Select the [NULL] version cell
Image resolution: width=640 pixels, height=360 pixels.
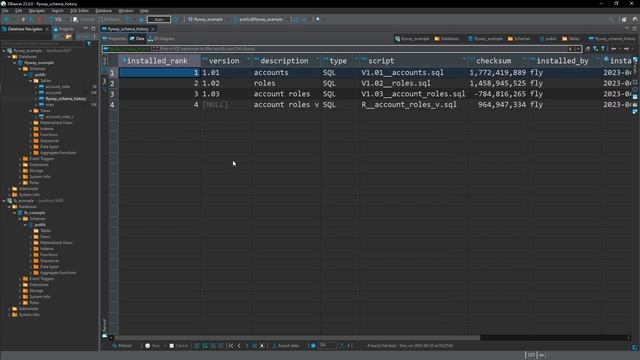pos(226,104)
